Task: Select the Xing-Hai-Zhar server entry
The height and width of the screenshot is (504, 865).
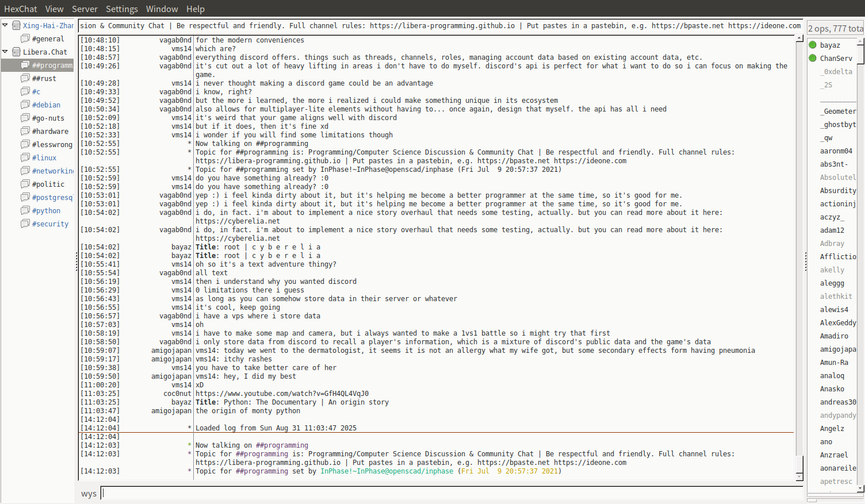Action: [48, 25]
